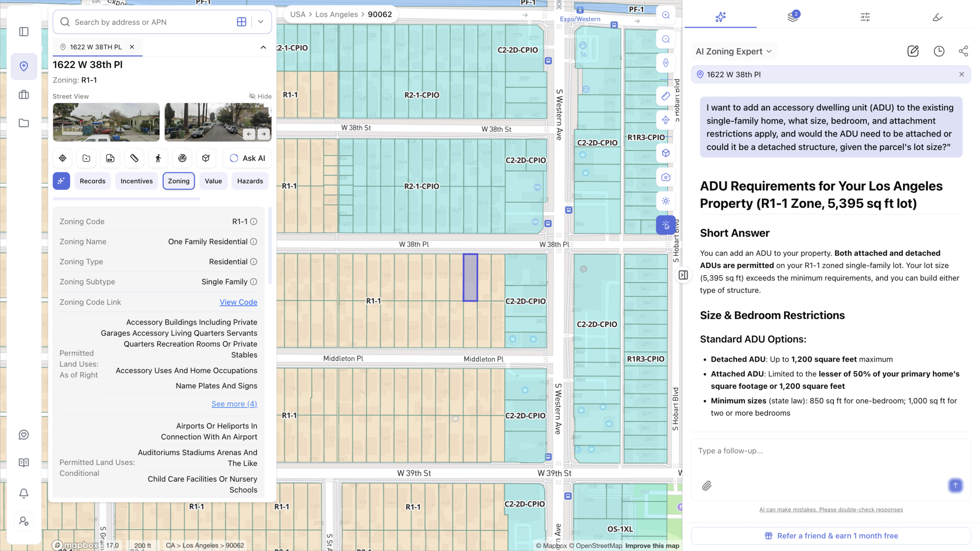Viewport: 980px width, 551px height.
Task: Open the map location pin view
Action: point(24,66)
